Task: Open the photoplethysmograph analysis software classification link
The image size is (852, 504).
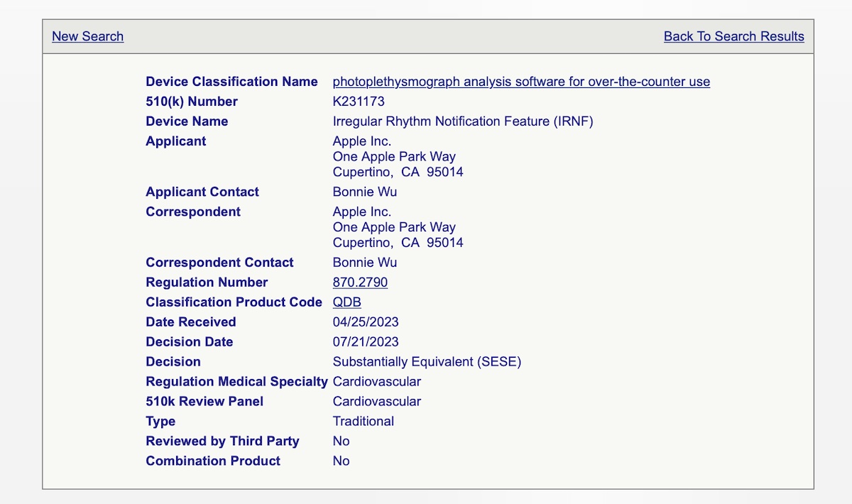Action: [x=521, y=82]
